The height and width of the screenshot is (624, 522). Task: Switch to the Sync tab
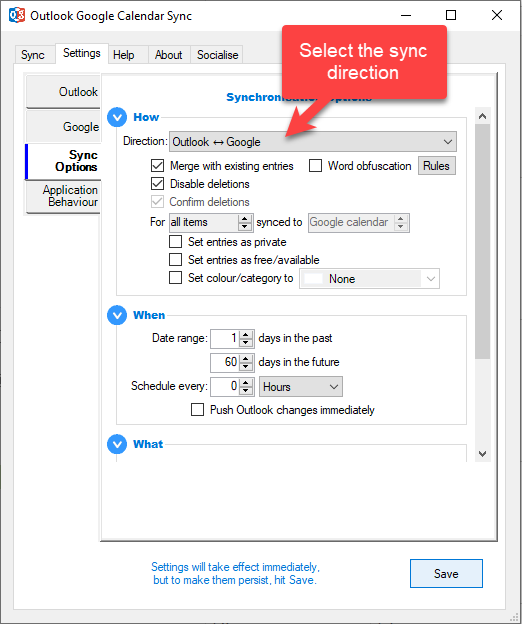33,55
